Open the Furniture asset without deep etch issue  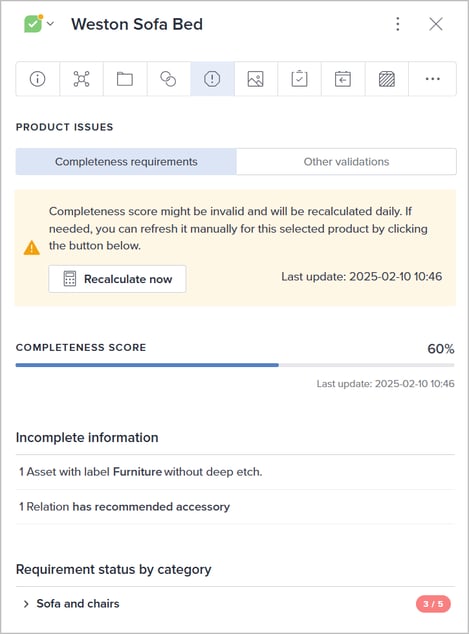[141, 472]
